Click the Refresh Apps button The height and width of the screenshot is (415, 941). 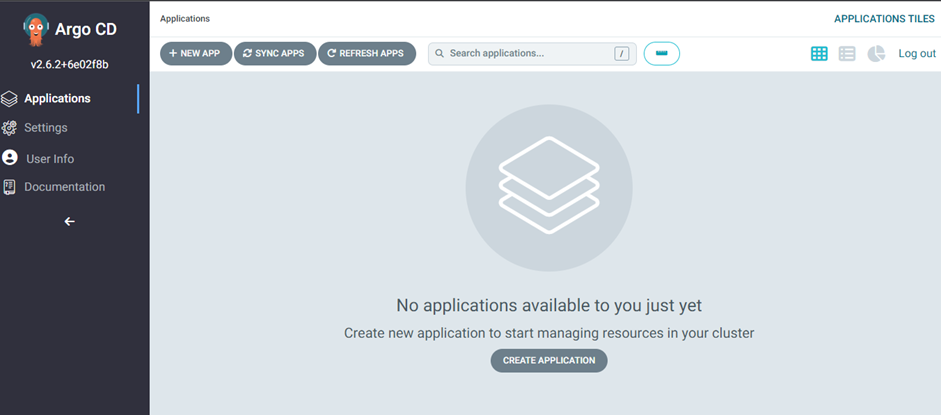click(x=367, y=53)
